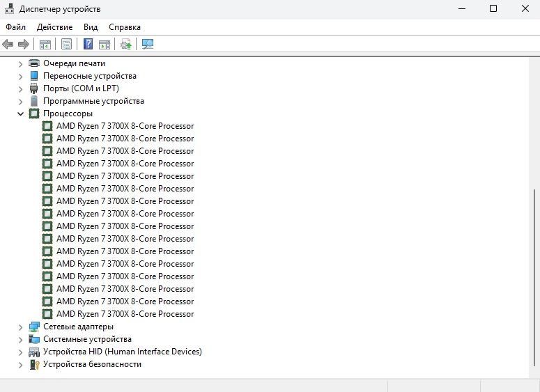540x392 pixels.
Task: Click the printer icon of Очереди печати
Action: click(34, 63)
